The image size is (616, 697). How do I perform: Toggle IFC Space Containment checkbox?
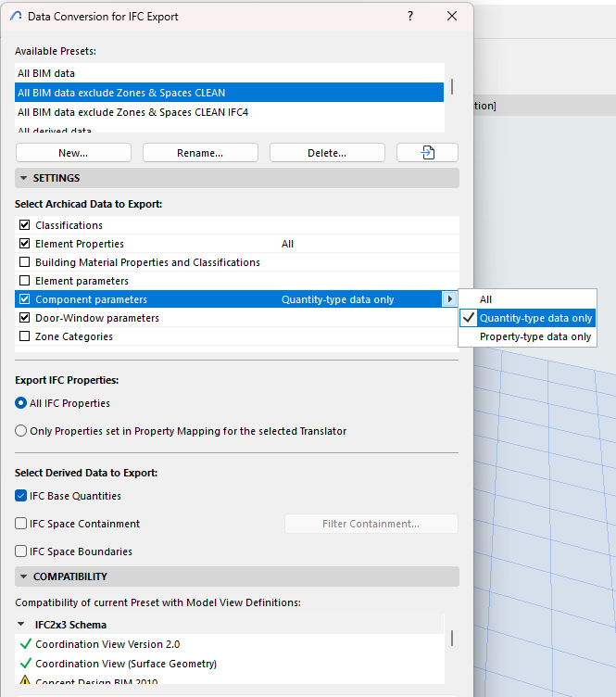click(x=21, y=524)
